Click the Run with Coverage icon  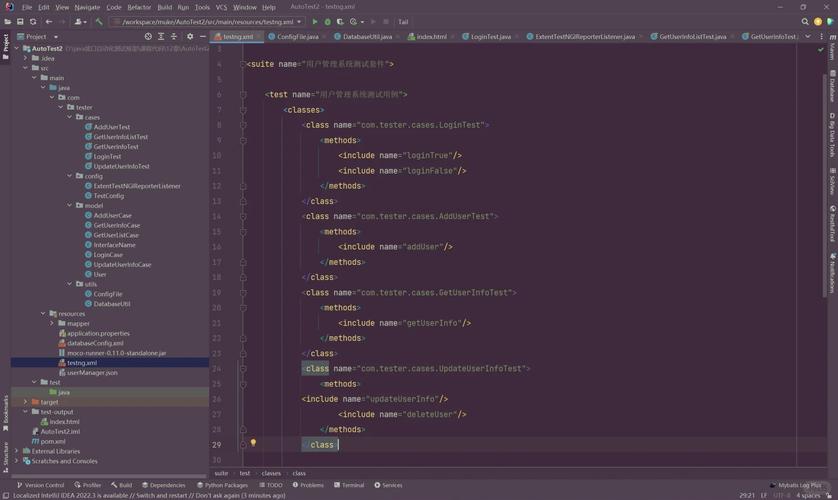340,22
